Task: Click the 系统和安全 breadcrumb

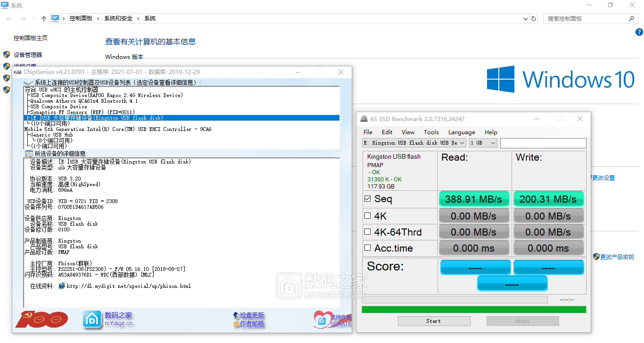Action: tap(118, 18)
